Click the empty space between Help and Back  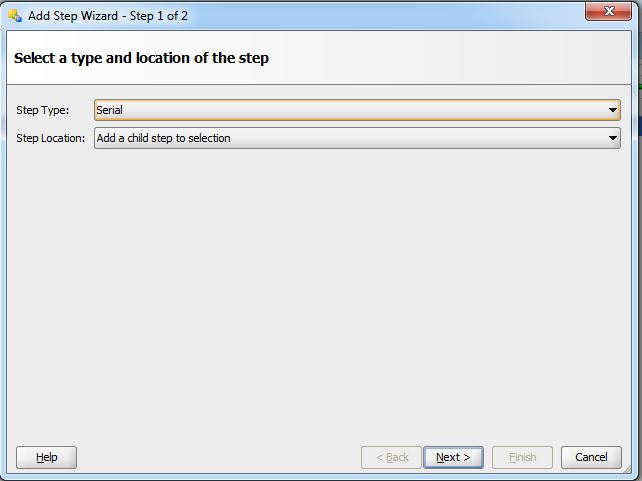coord(219,457)
